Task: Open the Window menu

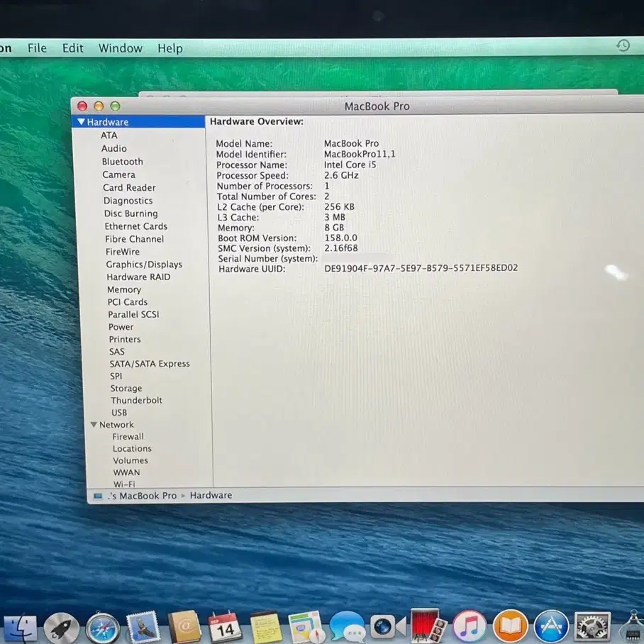Action: pyautogui.click(x=121, y=48)
